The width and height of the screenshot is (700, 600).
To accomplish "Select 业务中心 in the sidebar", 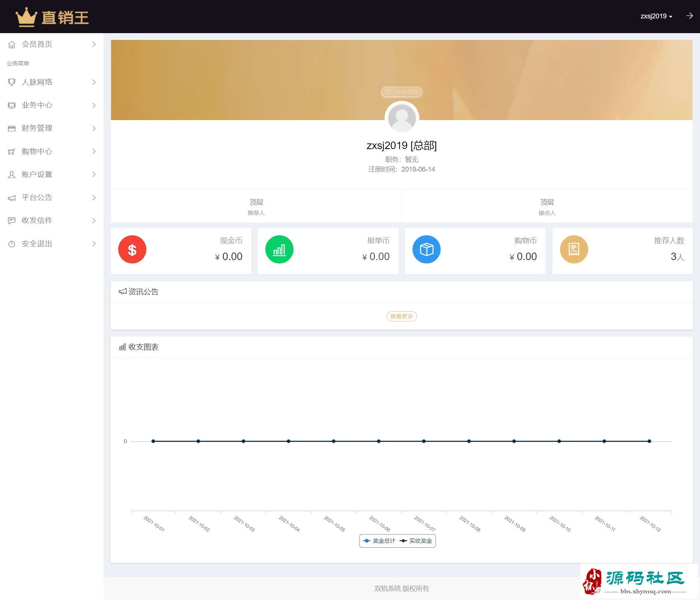I will (x=37, y=105).
